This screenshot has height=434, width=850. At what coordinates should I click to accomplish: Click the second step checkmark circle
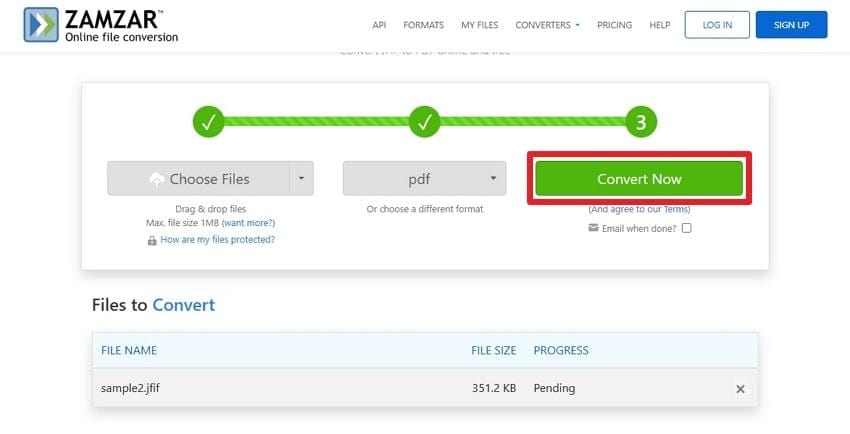pyautogui.click(x=424, y=122)
